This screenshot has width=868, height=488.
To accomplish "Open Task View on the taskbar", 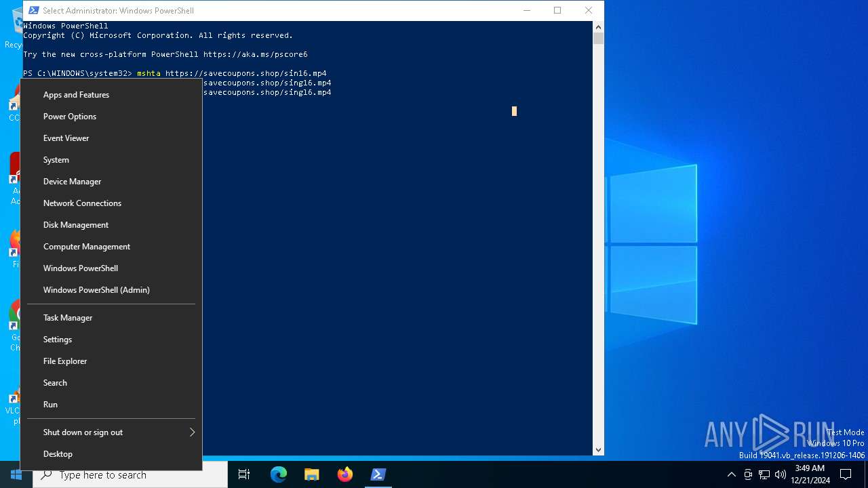I will tap(244, 474).
